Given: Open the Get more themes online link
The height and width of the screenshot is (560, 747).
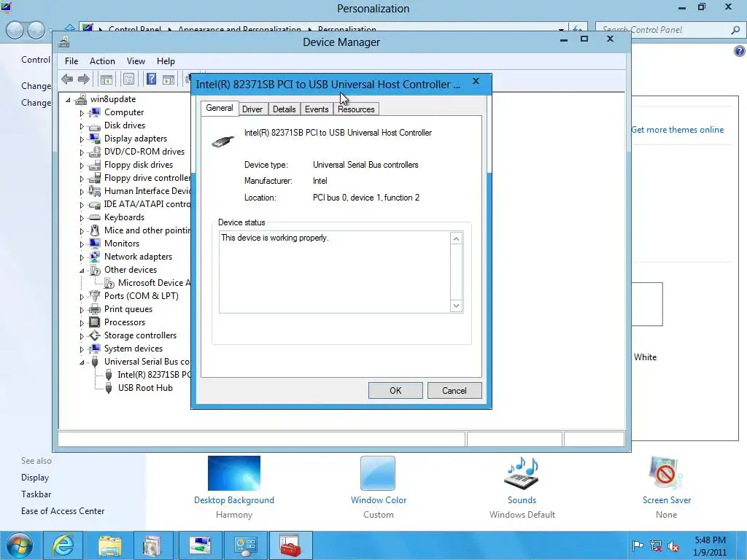Looking at the screenshot, I should tap(678, 130).
